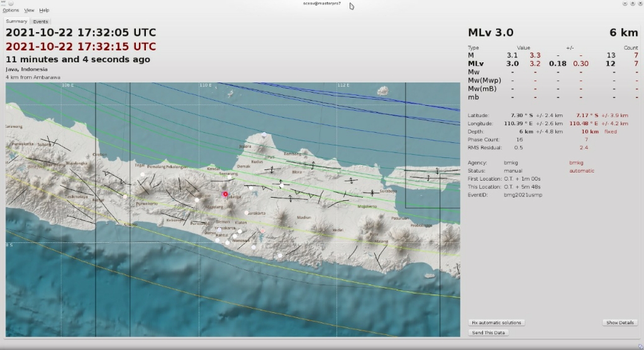This screenshot has height=350, width=644.
Task: Expand the Help menu
Action: 44,11
